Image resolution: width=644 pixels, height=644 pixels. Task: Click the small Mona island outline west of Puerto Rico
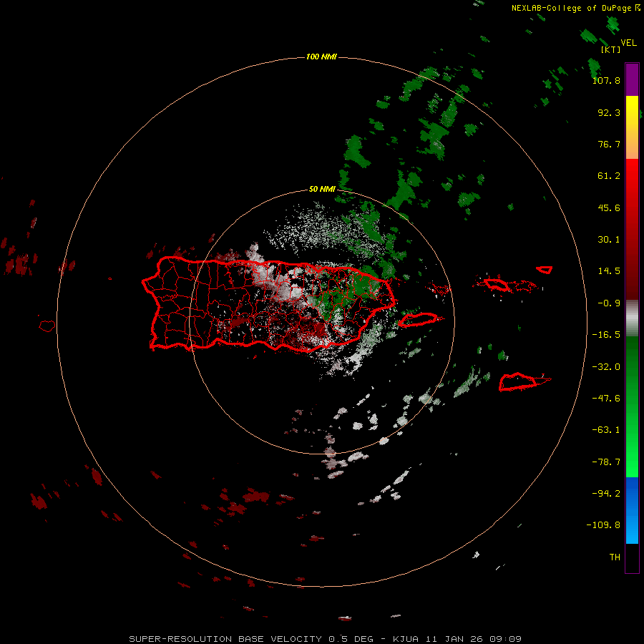(47, 326)
